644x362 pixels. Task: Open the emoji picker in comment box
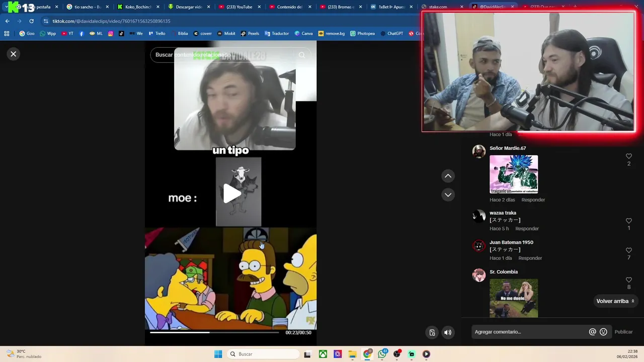(x=603, y=332)
